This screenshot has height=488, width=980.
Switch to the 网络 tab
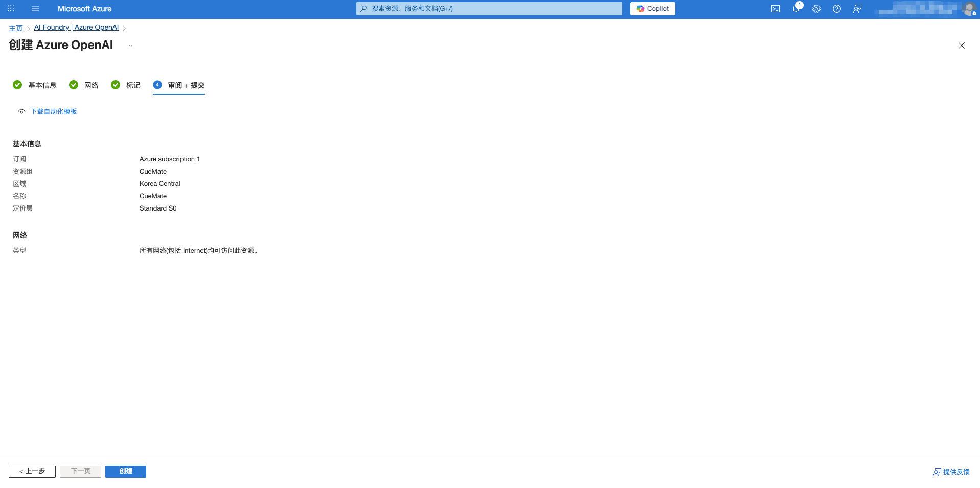(x=91, y=85)
